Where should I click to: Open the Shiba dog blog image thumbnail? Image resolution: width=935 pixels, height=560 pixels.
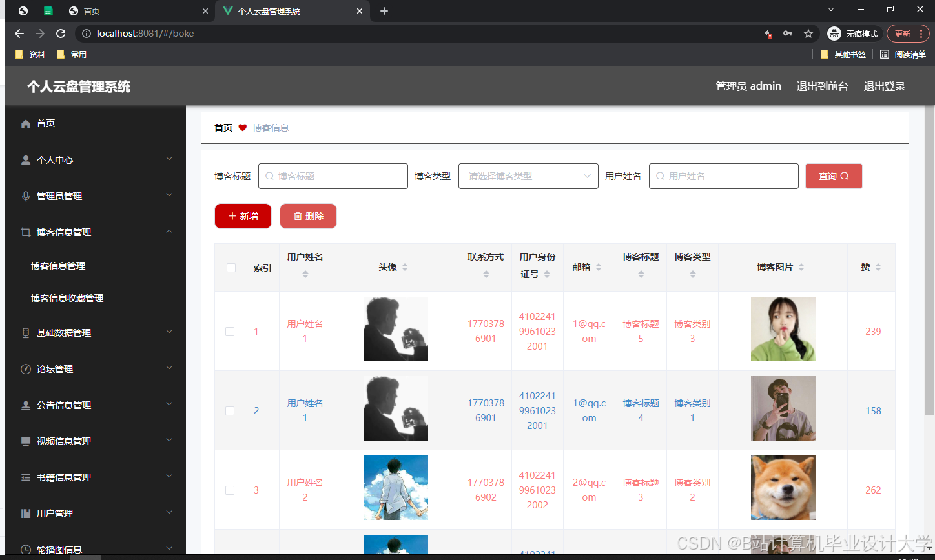tap(783, 488)
